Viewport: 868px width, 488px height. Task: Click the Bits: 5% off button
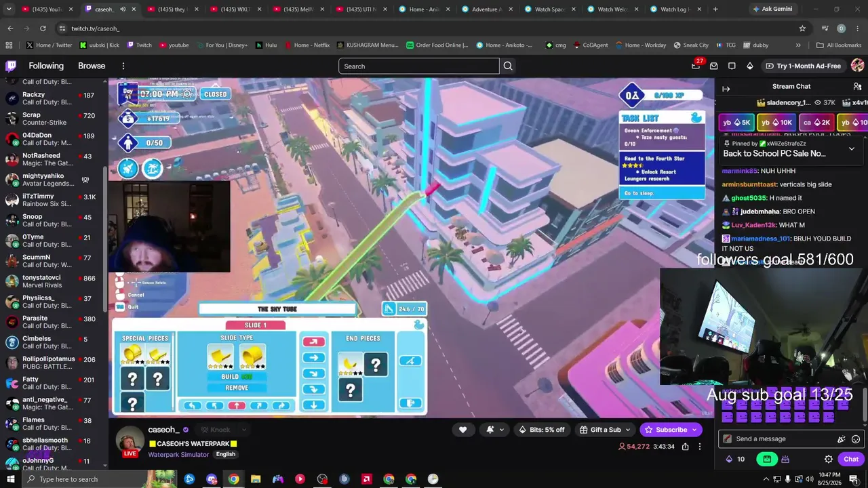[541, 430]
